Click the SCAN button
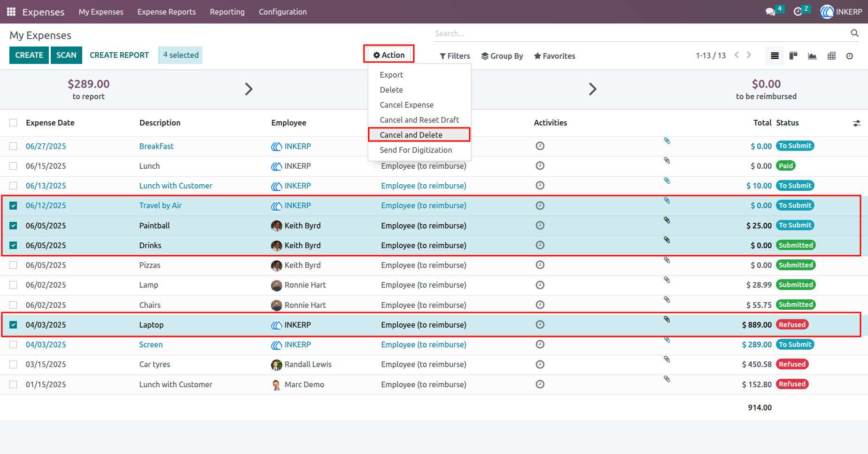Viewport: 868px width, 454px height. (x=66, y=55)
